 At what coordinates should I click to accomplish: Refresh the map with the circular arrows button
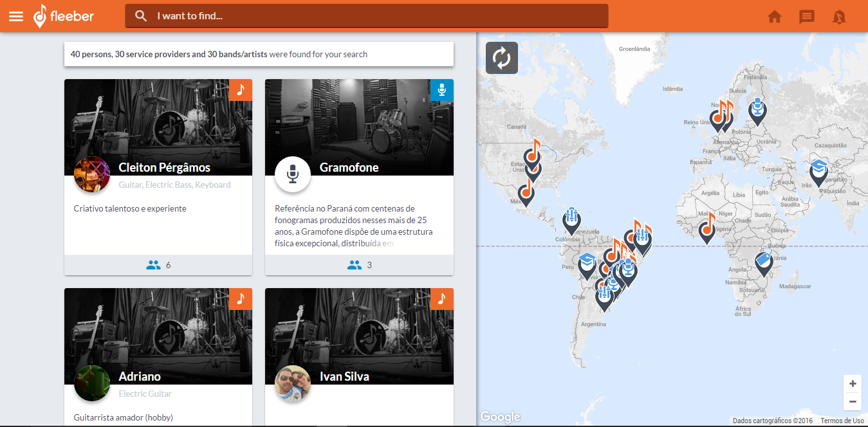[x=502, y=58]
